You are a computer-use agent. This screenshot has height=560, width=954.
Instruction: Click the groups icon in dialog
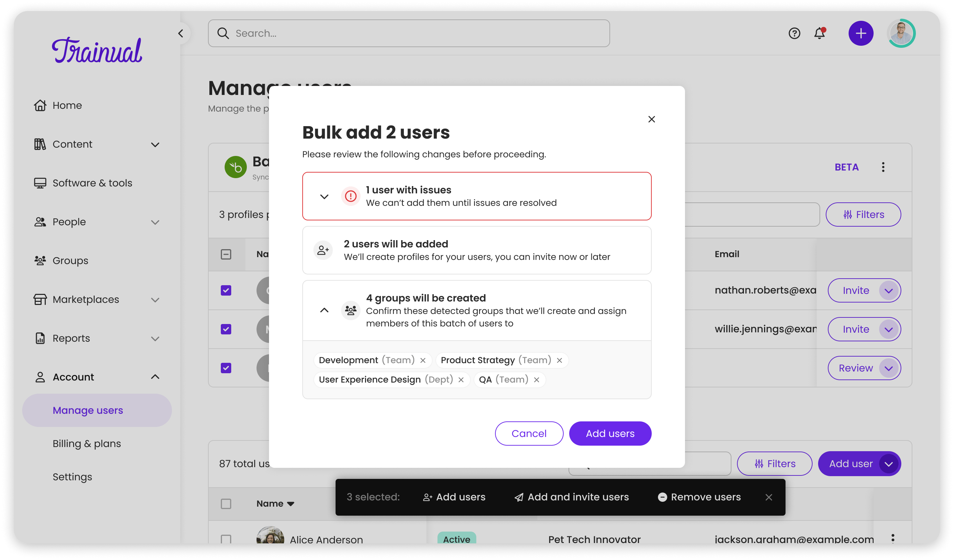click(350, 310)
